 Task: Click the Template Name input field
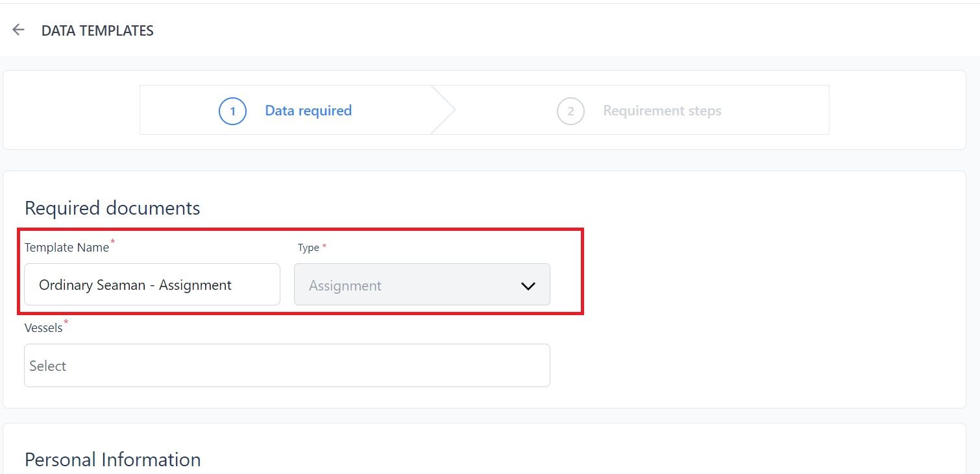(x=152, y=284)
